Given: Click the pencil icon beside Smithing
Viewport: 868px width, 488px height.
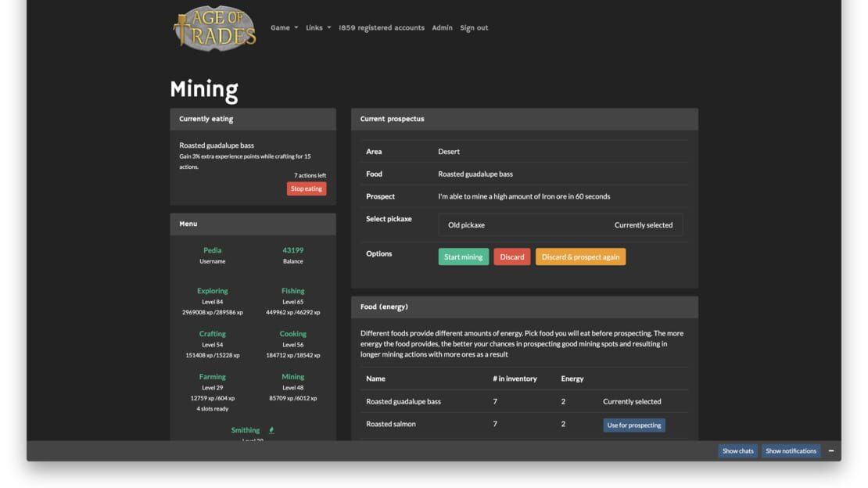Looking at the screenshot, I should tap(271, 430).
